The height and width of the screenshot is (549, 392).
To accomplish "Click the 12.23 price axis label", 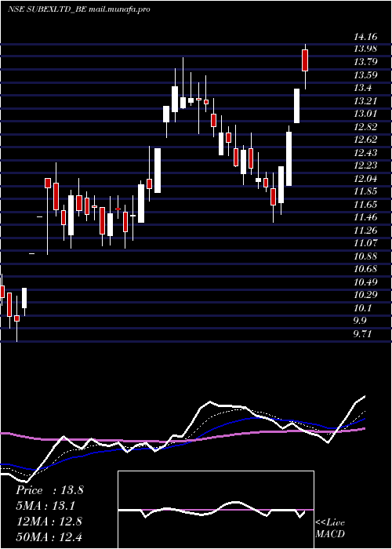I will click(366, 166).
